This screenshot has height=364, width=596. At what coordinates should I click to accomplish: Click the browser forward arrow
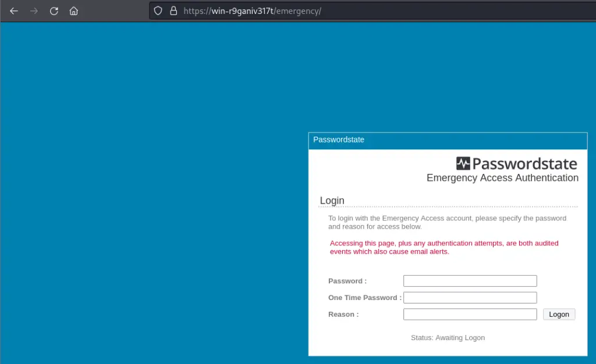pyautogui.click(x=34, y=11)
